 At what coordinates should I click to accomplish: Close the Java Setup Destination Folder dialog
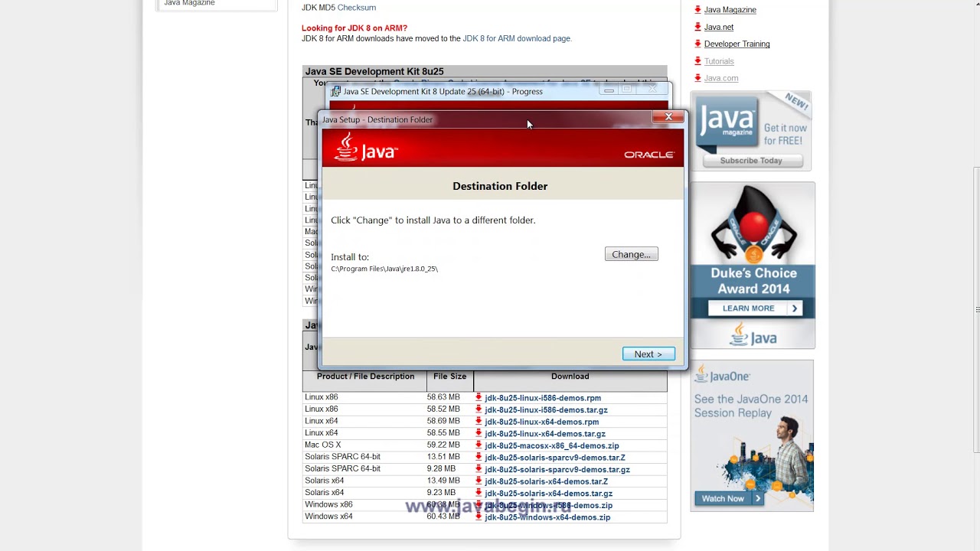point(668,116)
